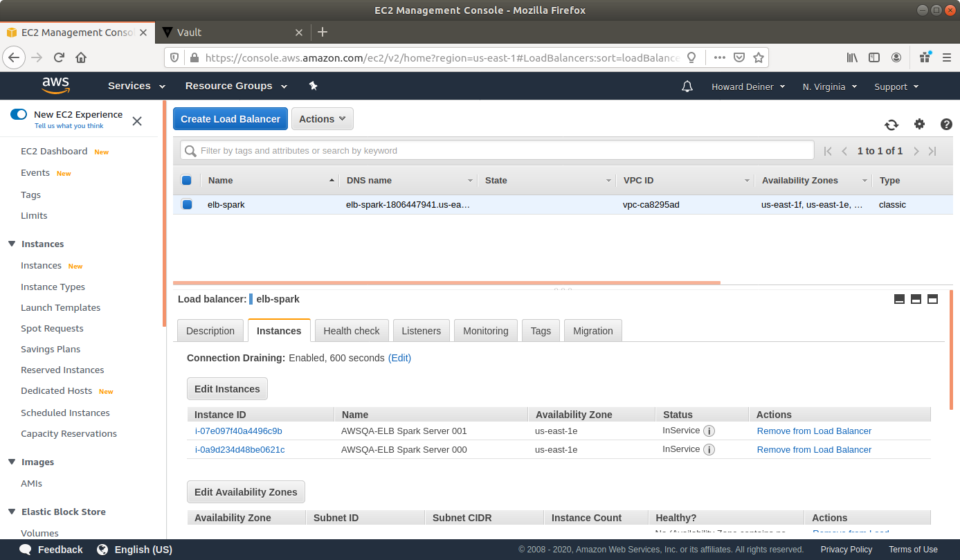Viewport: 960px width, 560px height.
Task: Open the Firefox account icon
Action: pos(896,57)
